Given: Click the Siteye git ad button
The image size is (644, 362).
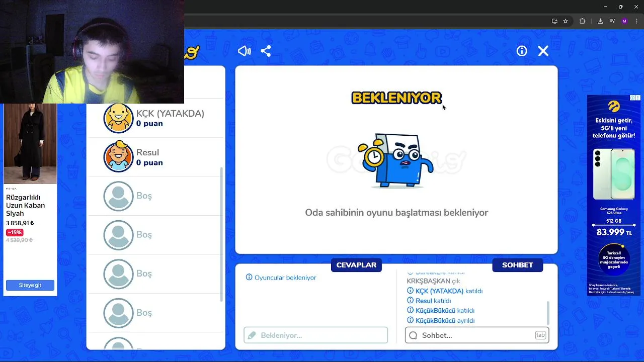Looking at the screenshot, I should click(x=30, y=285).
